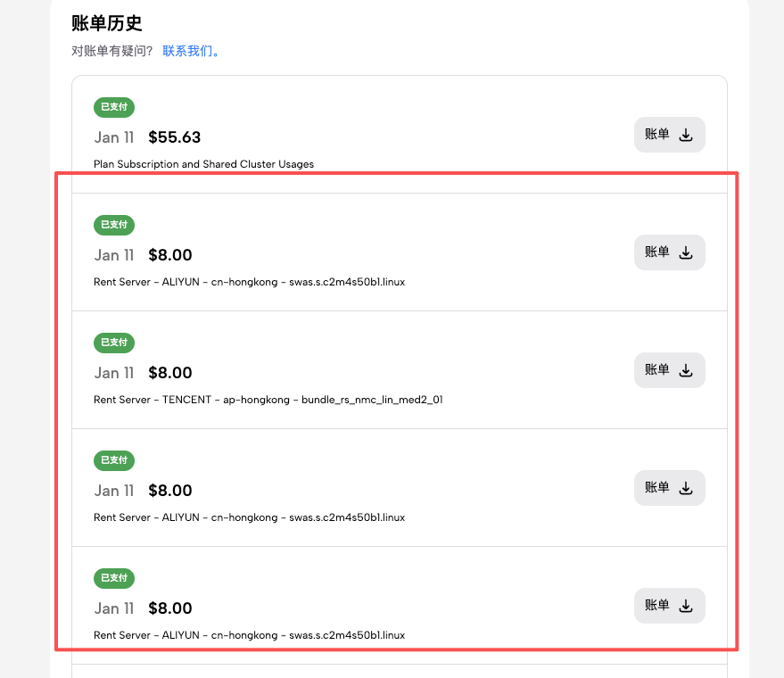Click the 账单历史 heading

107,23
